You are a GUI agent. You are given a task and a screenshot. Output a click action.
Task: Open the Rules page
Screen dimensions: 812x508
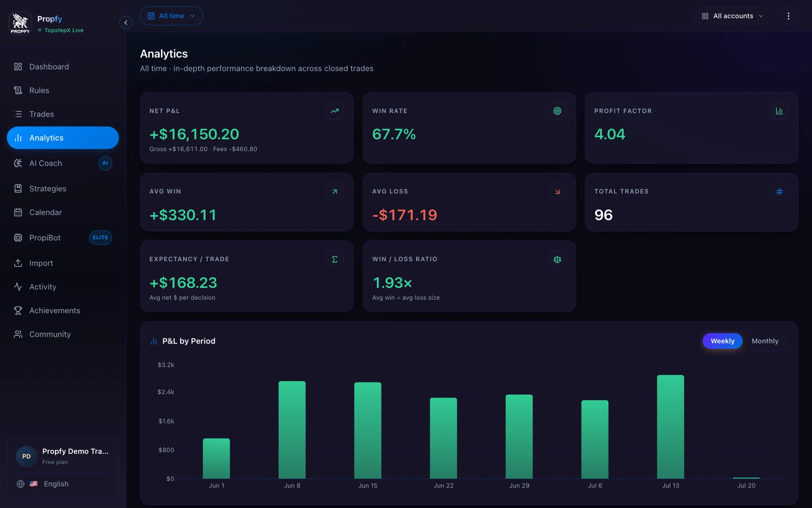coord(63,90)
